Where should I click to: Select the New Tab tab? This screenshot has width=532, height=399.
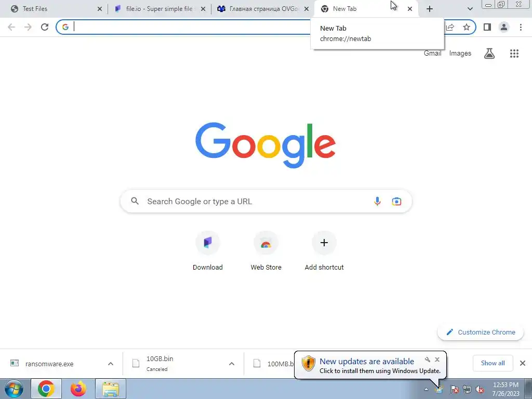pyautogui.click(x=366, y=9)
